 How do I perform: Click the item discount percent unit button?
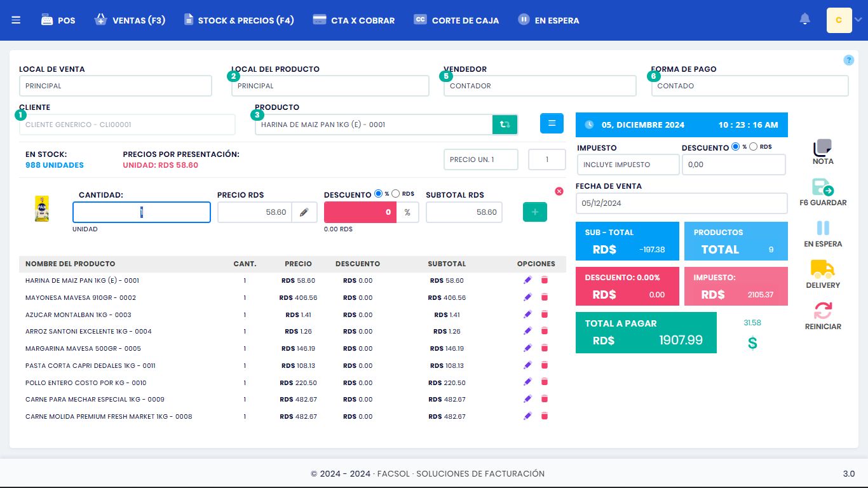(408, 212)
